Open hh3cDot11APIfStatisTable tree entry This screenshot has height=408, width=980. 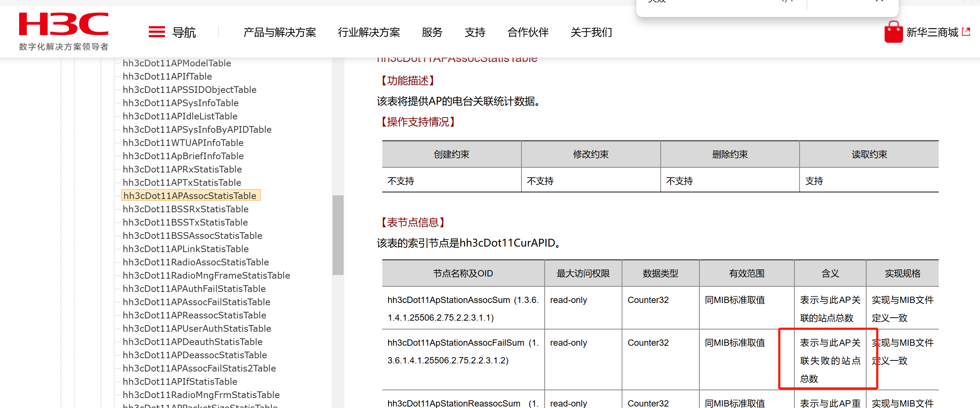point(180,381)
